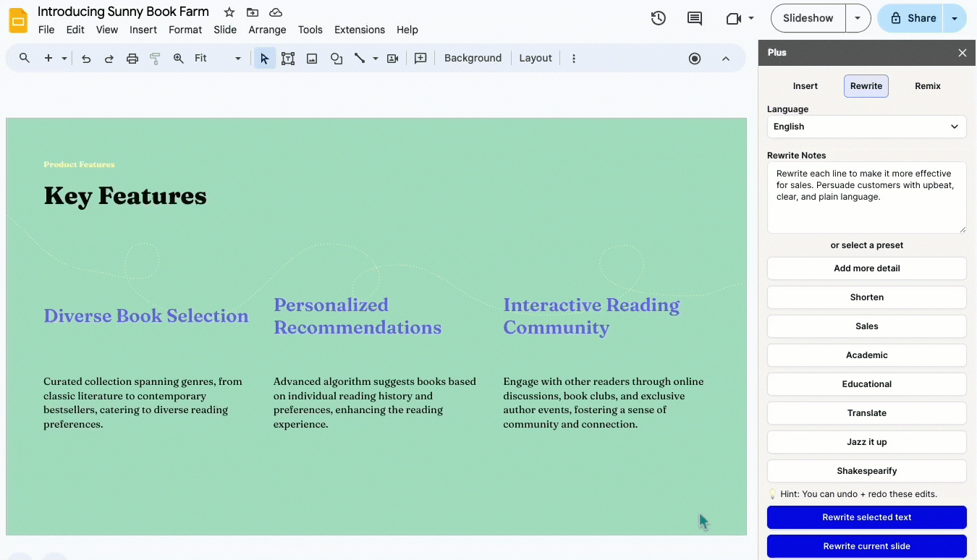The height and width of the screenshot is (560, 977).
Task: Star the presentation
Action: [229, 12]
